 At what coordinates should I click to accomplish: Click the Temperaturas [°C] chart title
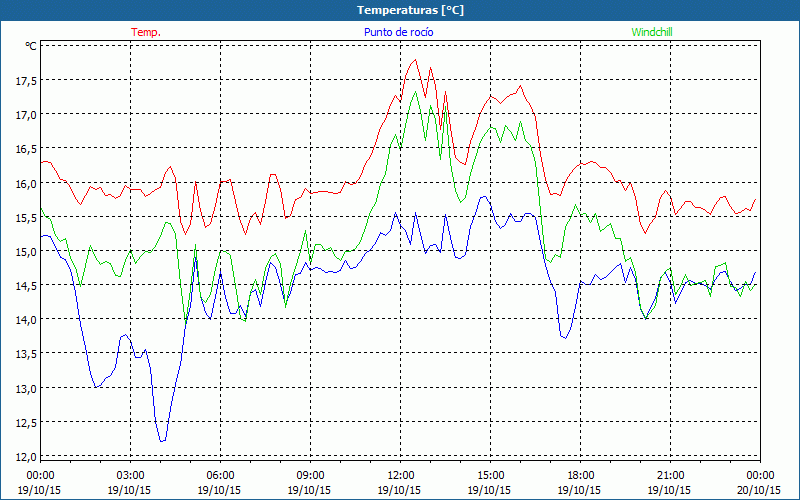coord(410,10)
